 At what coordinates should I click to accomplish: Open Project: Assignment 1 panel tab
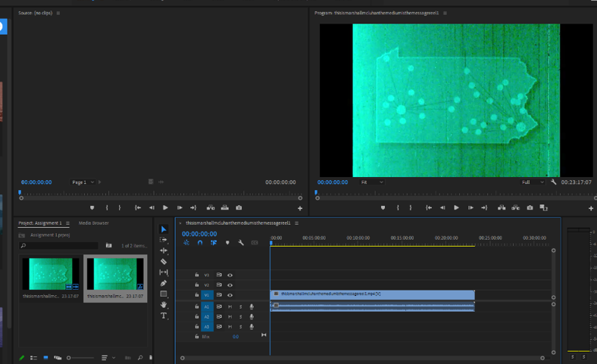(x=40, y=223)
